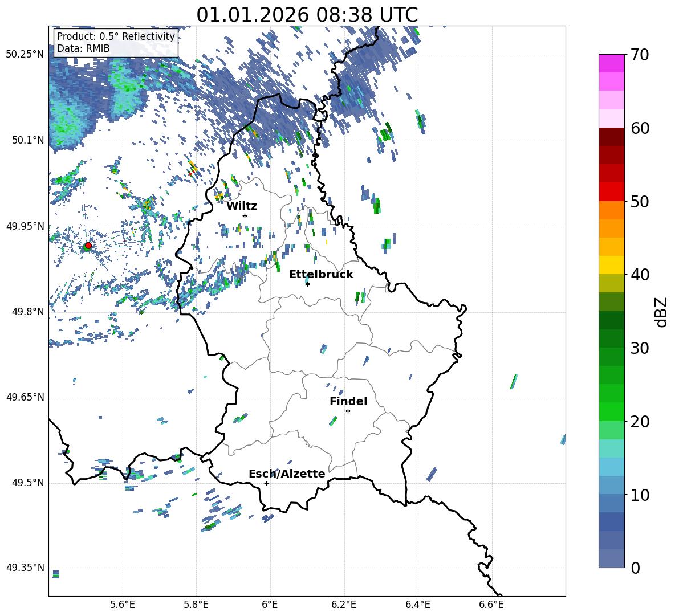Viewport: 675px width, 616px height.
Task: Click the 49.8°N latitude label
Action: coord(28,312)
